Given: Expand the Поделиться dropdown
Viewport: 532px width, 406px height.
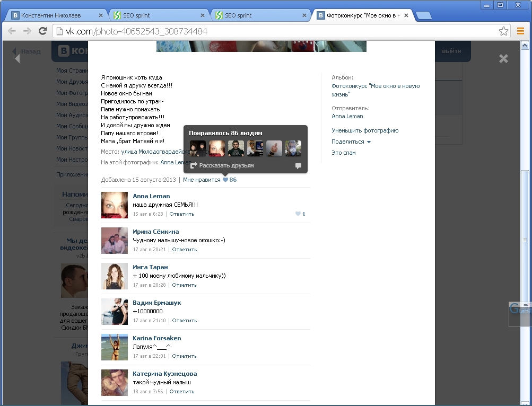Looking at the screenshot, I should (x=351, y=142).
